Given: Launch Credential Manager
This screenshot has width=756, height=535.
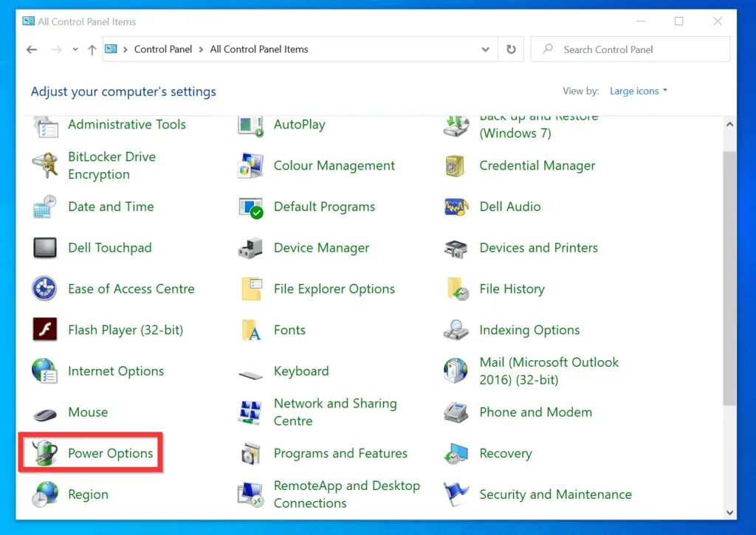Looking at the screenshot, I should coord(537,165).
